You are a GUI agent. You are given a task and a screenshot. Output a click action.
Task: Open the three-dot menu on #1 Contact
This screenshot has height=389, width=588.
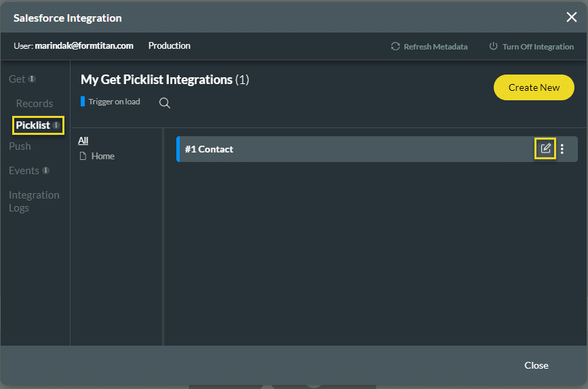coord(562,149)
